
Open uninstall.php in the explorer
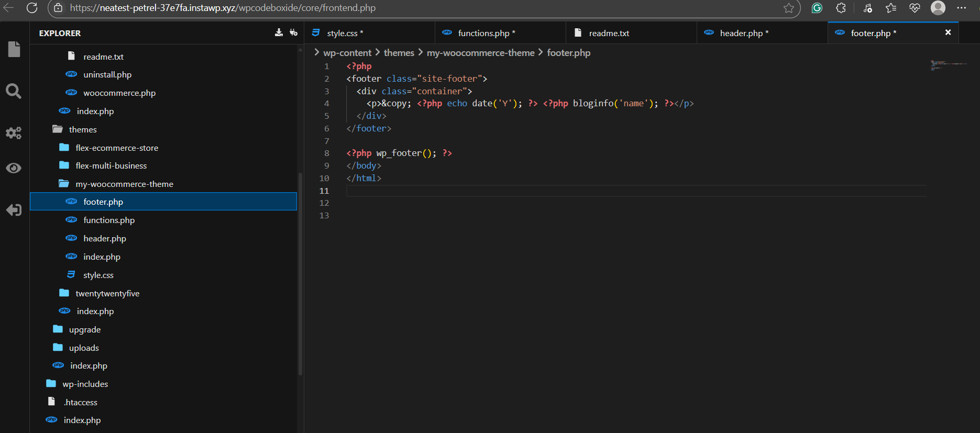107,74
